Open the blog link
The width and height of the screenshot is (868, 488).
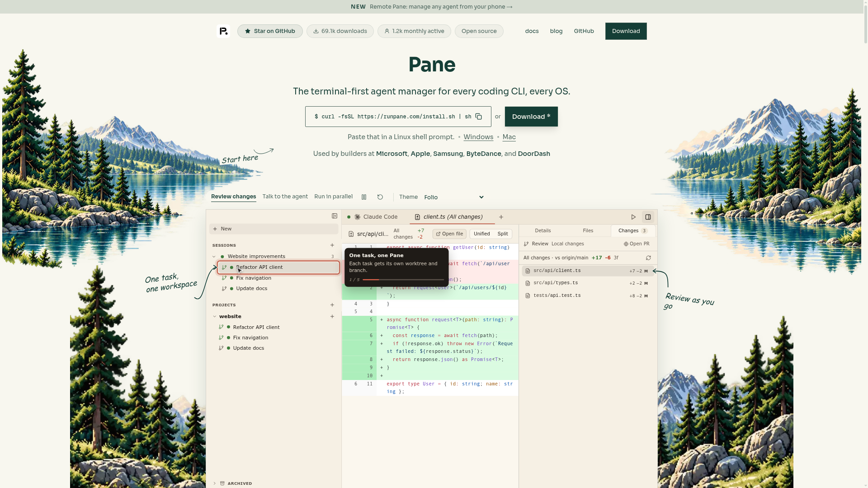pos(556,31)
